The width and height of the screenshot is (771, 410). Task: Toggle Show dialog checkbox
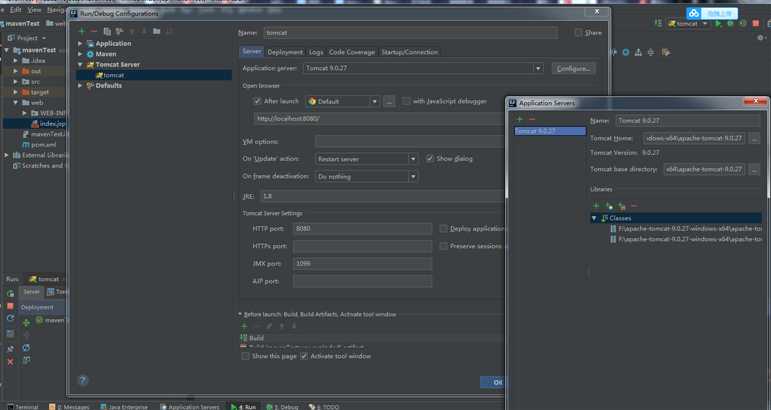[430, 158]
